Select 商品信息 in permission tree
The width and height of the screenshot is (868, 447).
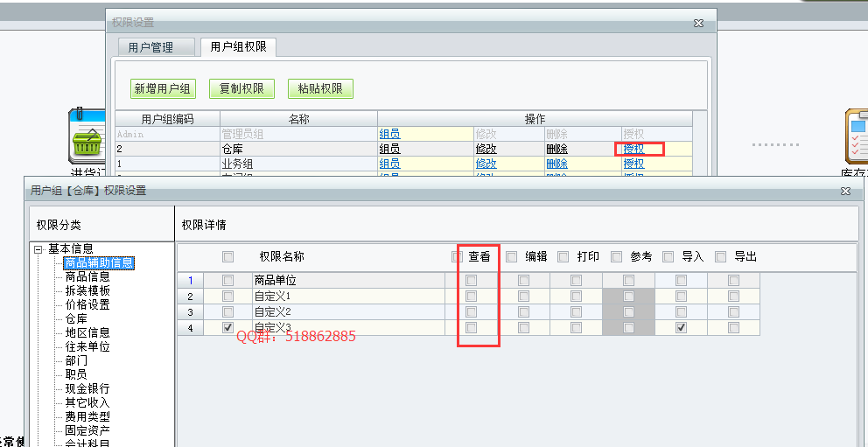[87, 276]
